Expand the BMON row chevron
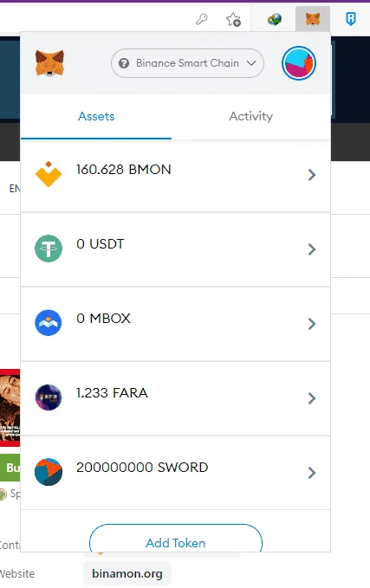Screen dimensions: 370x588 click(311, 175)
